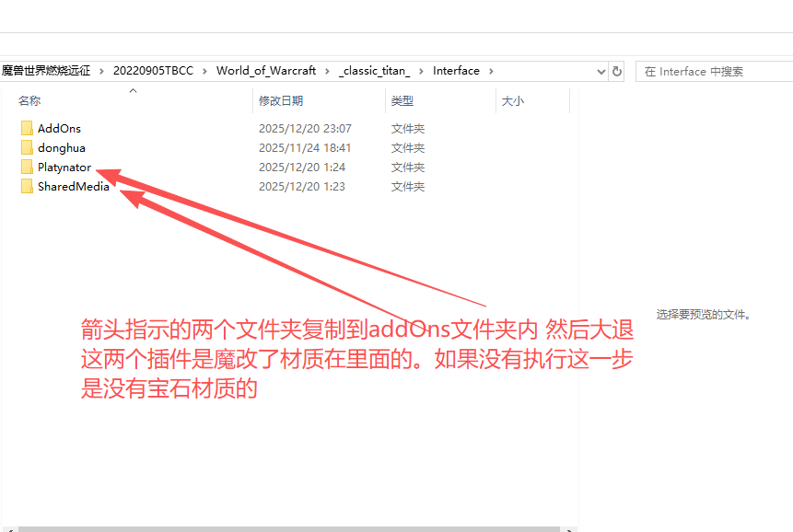Click the SharedMedia folder icon
This screenshot has height=532, width=793.
point(27,187)
